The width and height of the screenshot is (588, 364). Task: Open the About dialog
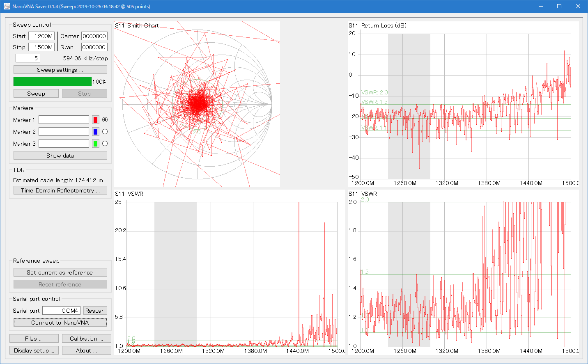point(87,350)
